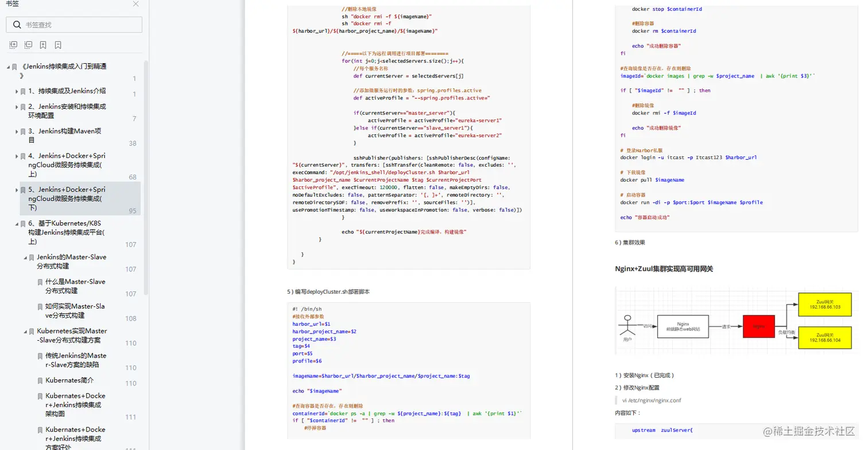Viewport: 868px width, 450px height.
Task: Collapse Kubernetes实现Master-Slave分布式构建方案 section
Action: click(x=25, y=332)
